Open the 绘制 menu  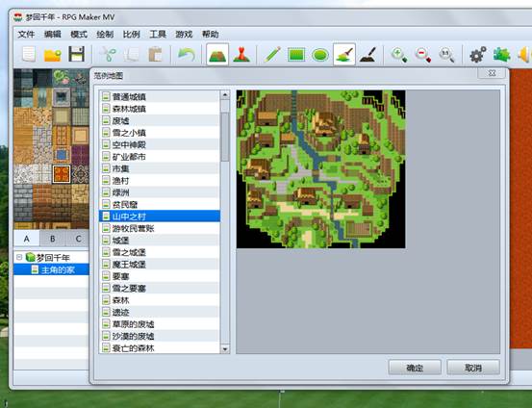(x=105, y=34)
